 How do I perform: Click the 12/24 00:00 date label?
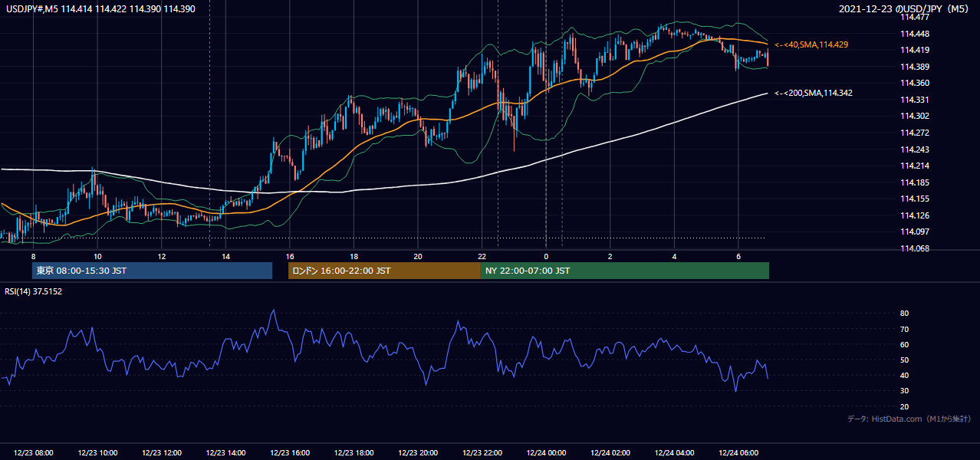click(546, 453)
